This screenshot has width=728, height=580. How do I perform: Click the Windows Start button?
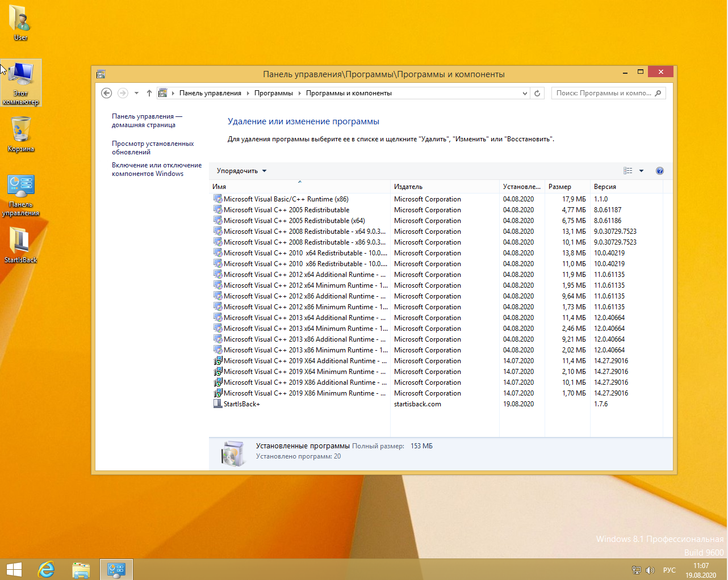tap(14, 569)
